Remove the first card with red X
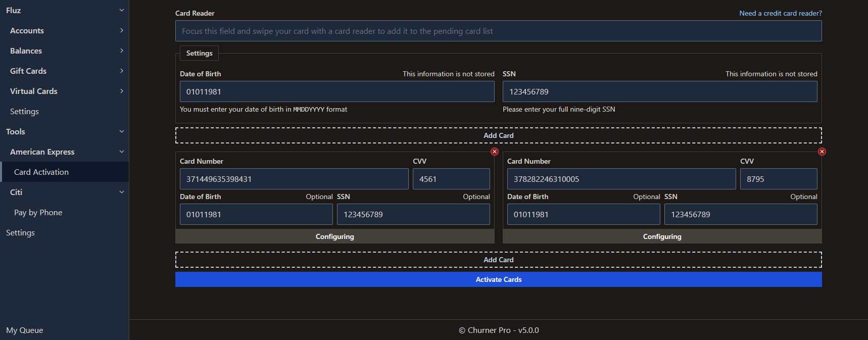868x340 pixels. point(495,152)
